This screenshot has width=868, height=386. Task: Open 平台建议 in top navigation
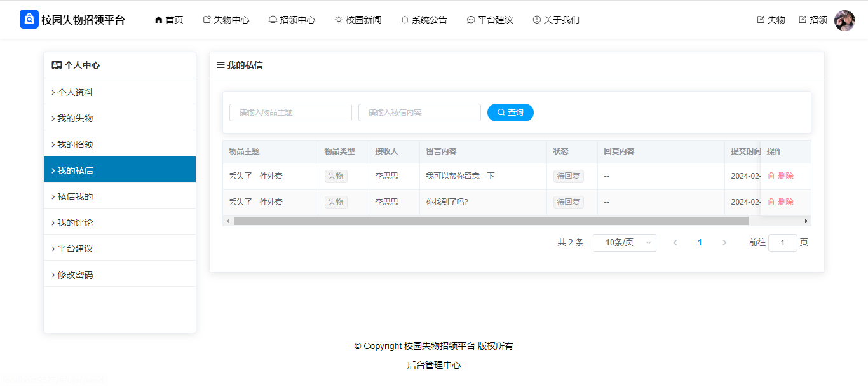pyautogui.click(x=490, y=20)
